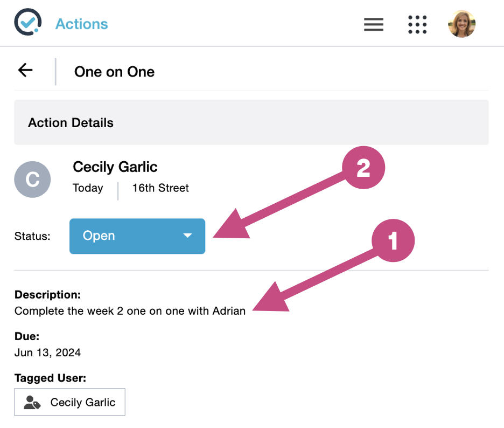
Task: Click the Today date label
Action: pyautogui.click(x=88, y=188)
